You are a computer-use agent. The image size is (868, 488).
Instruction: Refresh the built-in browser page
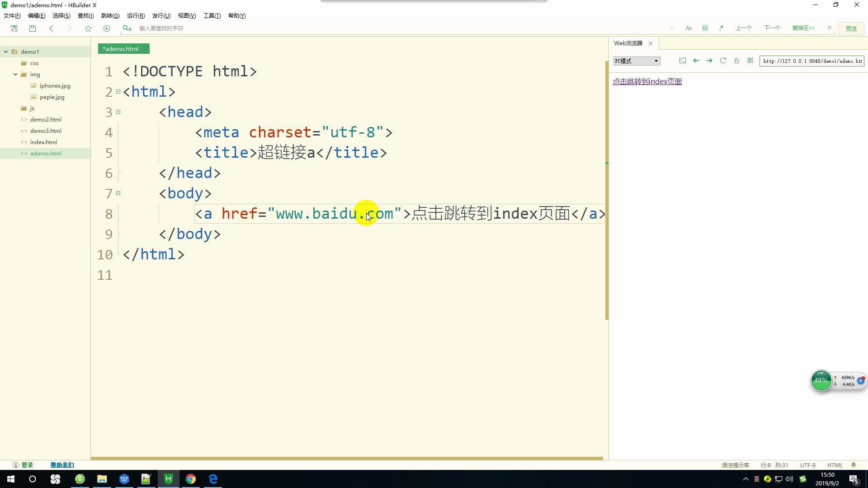click(x=723, y=61)
